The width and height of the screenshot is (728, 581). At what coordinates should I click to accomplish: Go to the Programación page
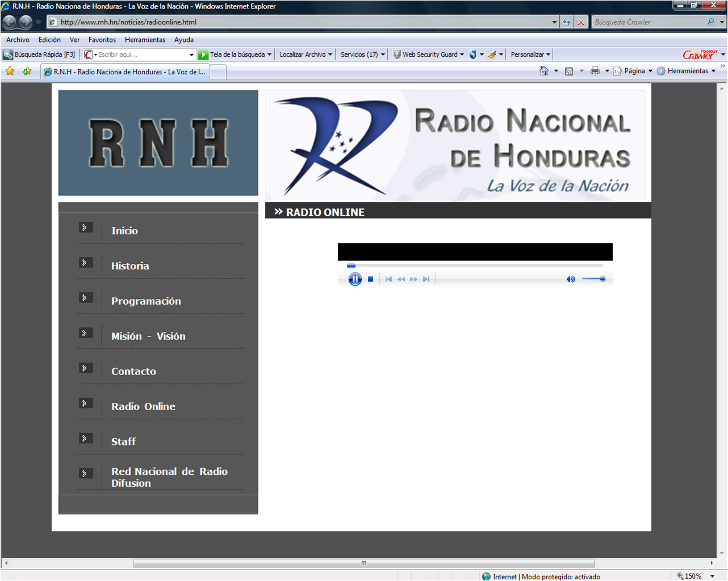pos(146,301)
